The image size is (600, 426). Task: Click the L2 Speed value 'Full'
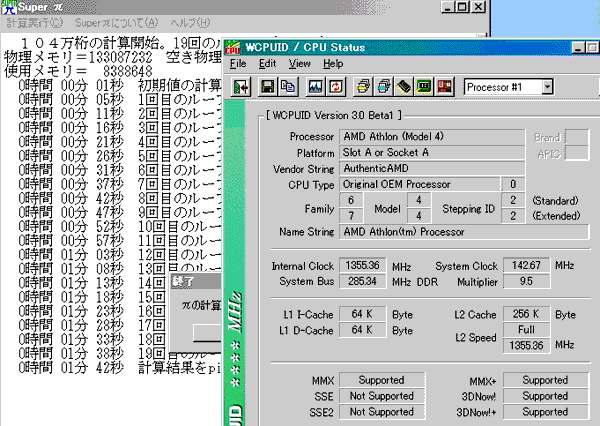point(527,330)
